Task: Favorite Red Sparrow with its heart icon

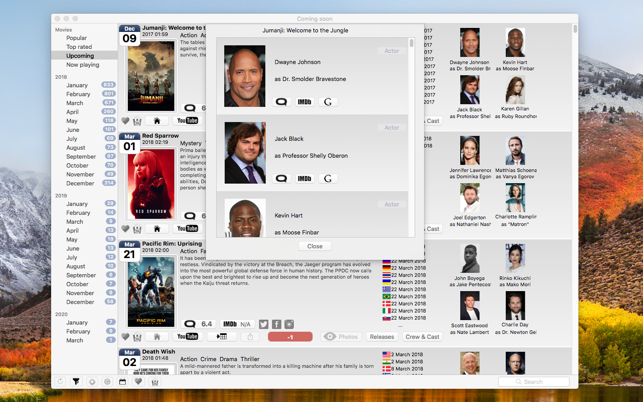Action: tap(125, 229)
